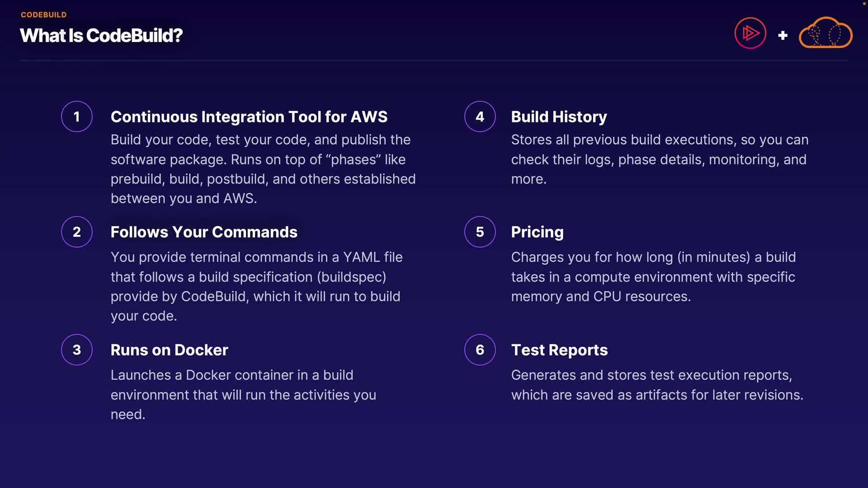Image resolution: width=868 pixels, height=488 pixels.
Task: Click the "What Is CodeBuild?" slide title
Action: point(101,36)
